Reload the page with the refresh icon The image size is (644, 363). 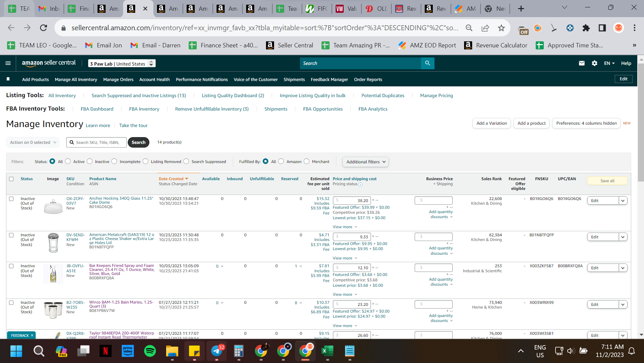43,28
